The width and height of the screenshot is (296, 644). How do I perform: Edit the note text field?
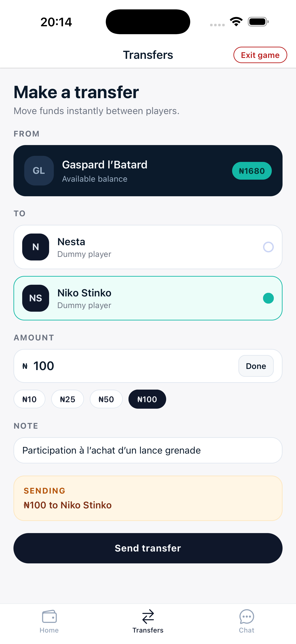click(148, 450)
